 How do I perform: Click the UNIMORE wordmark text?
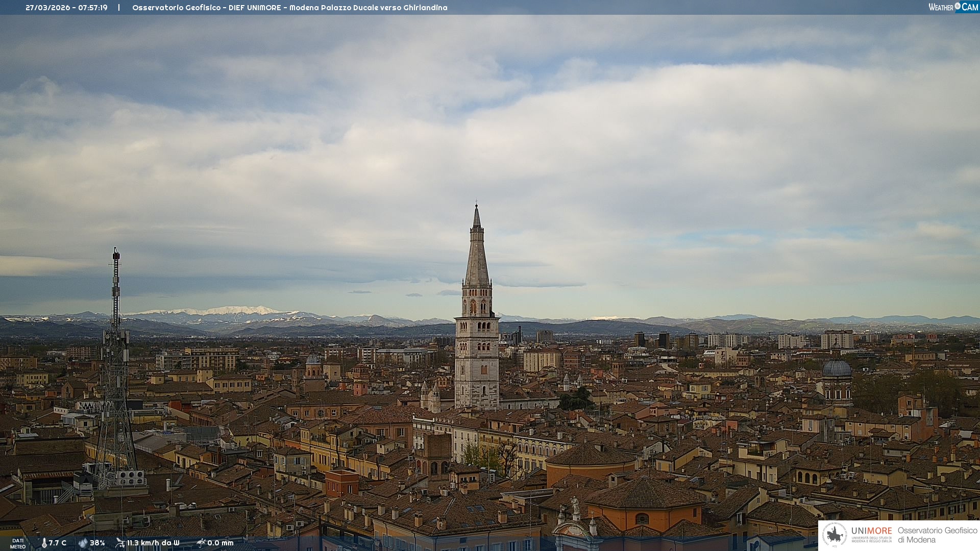tap(871, 531)
